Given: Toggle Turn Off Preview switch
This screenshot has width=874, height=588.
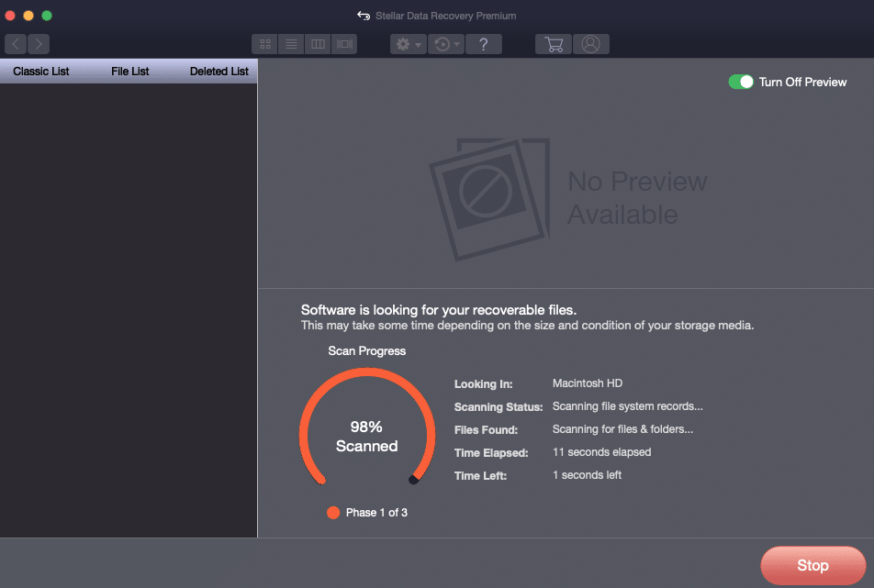Looking at the screenshot, I should (741, 82).
